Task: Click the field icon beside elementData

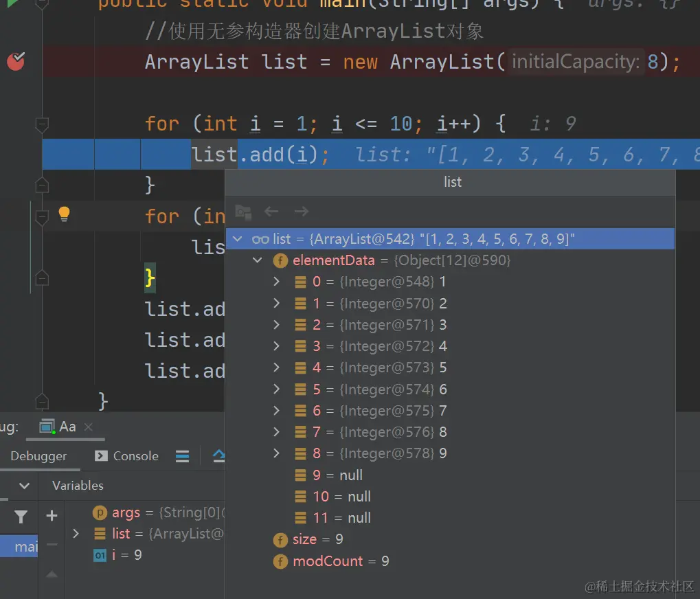Action: [x=280, y=260]
